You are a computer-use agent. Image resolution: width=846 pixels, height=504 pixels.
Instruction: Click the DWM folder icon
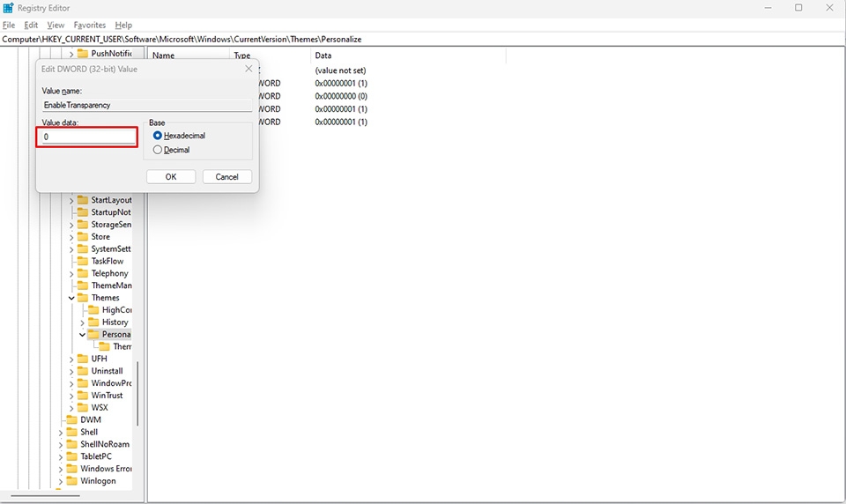point(71,419)
